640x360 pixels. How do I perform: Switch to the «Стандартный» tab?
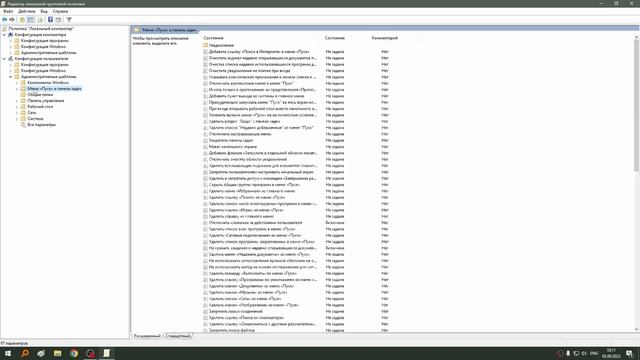coord(178,336)
